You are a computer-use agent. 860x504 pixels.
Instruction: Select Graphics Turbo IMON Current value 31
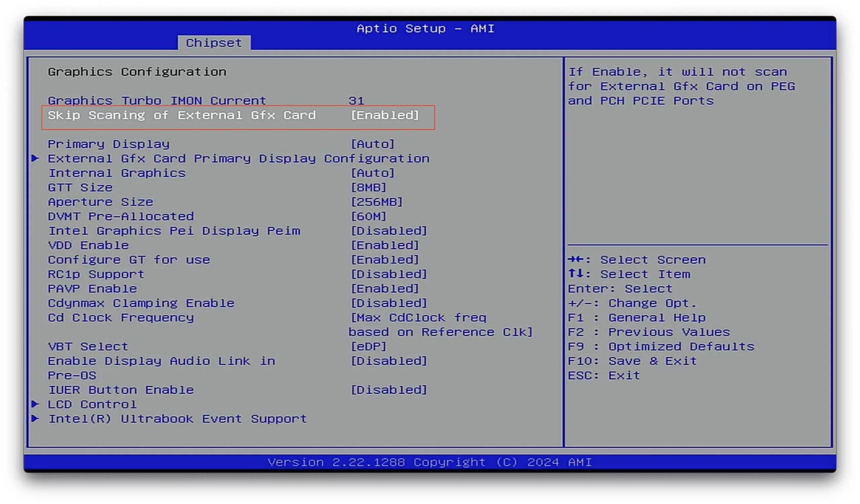(x=356, y=101)
